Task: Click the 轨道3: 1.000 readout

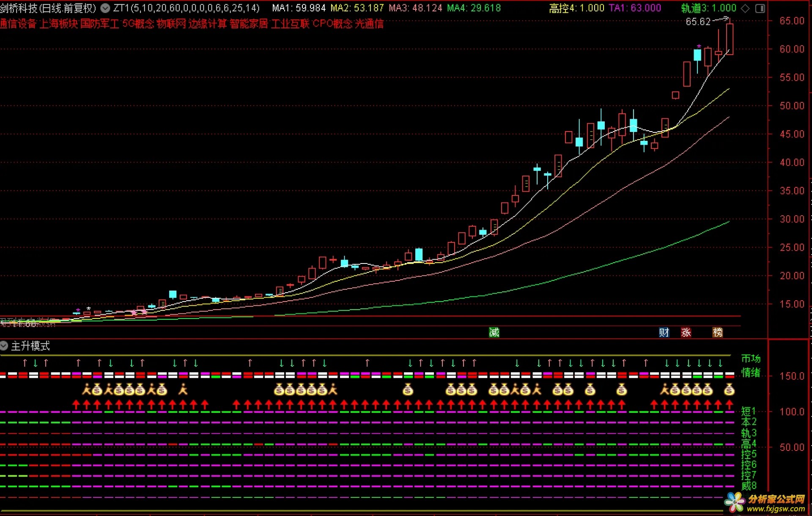Action: tap(709, 8)
